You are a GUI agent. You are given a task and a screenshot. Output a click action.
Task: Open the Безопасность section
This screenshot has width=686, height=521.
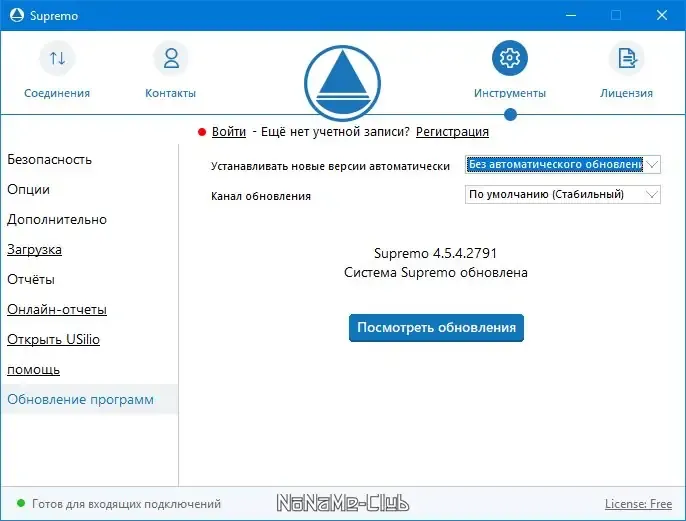(49, 160)
